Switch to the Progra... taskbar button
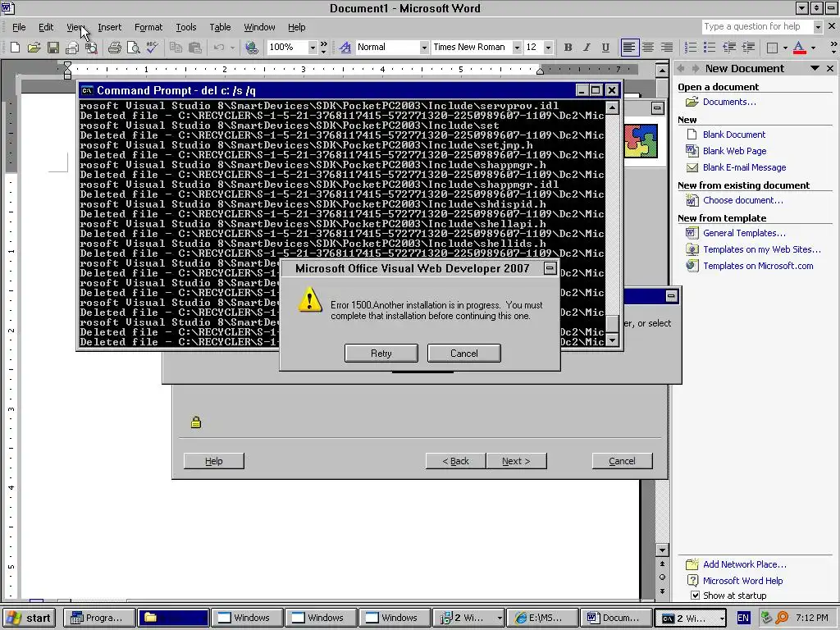The height and width of the screenshot is (630, 840). coord(99,618)
